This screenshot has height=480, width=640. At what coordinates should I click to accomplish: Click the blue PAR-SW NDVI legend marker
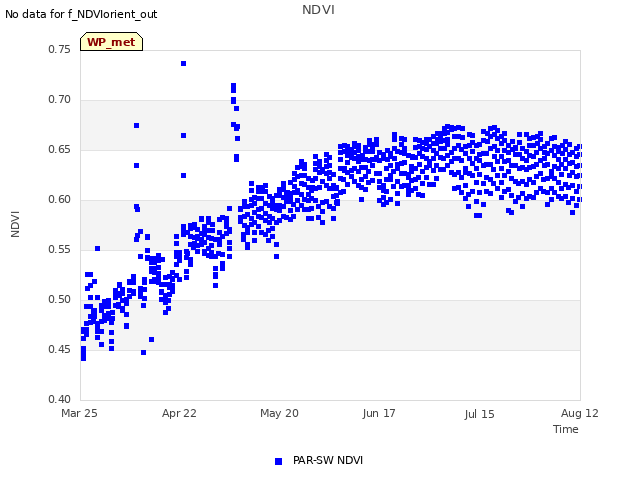(278, 461)
